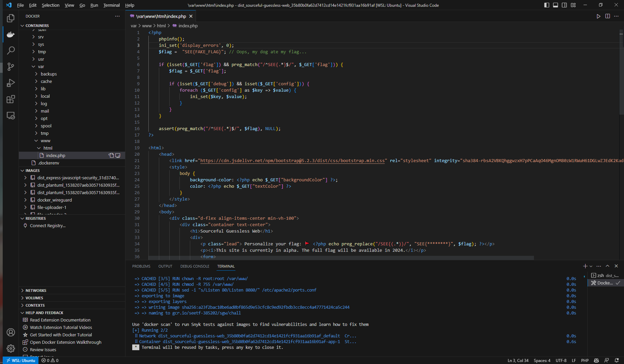Toggle the primary side bar layout
The image size is (624, 364).
point(547,5)
